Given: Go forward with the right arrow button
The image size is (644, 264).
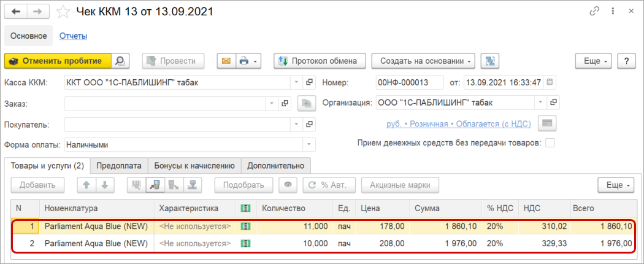Looking at the screenshot, I should 38,12.
